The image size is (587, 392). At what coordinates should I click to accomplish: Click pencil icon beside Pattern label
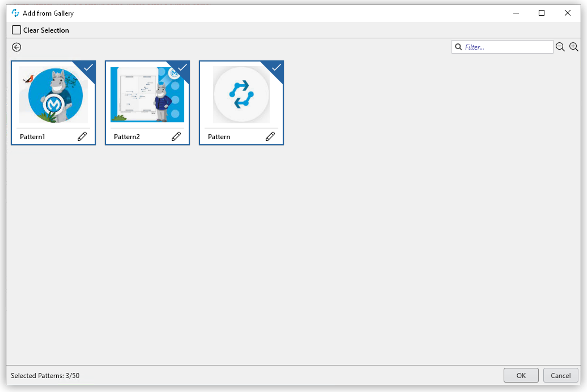click(270, 137)
